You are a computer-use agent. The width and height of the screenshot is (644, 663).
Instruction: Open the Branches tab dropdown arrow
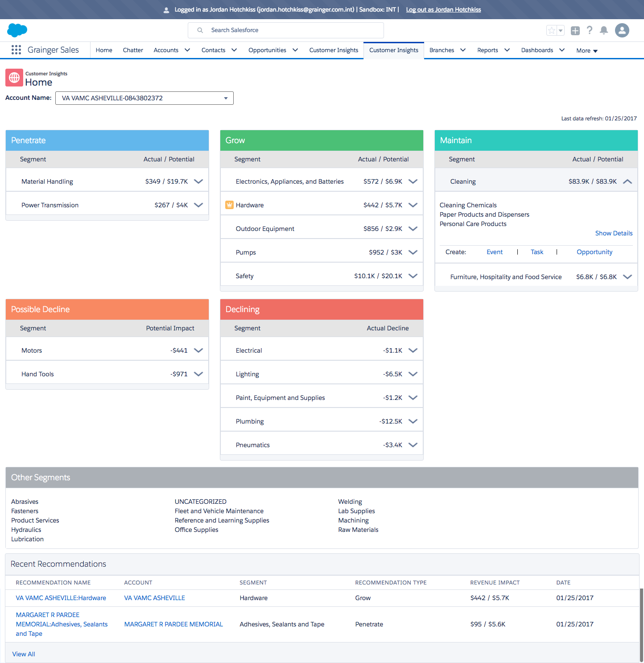click(x=463, y=50)
